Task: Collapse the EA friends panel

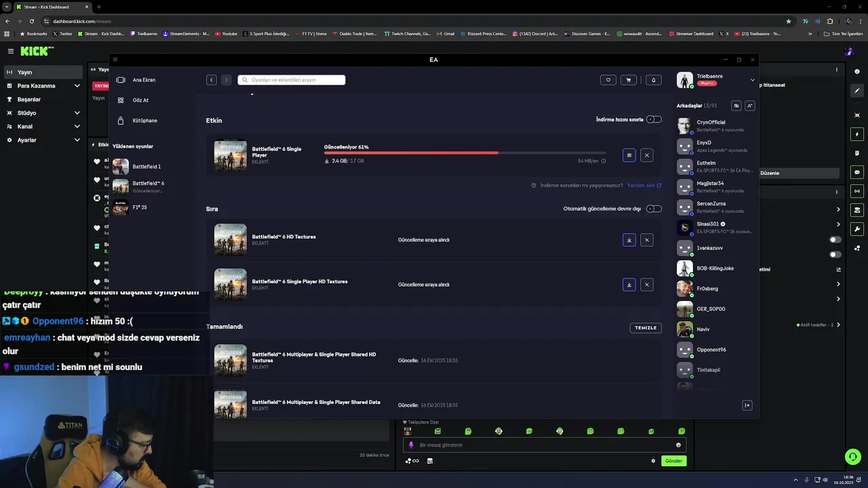Action: (x=747, y=405)
